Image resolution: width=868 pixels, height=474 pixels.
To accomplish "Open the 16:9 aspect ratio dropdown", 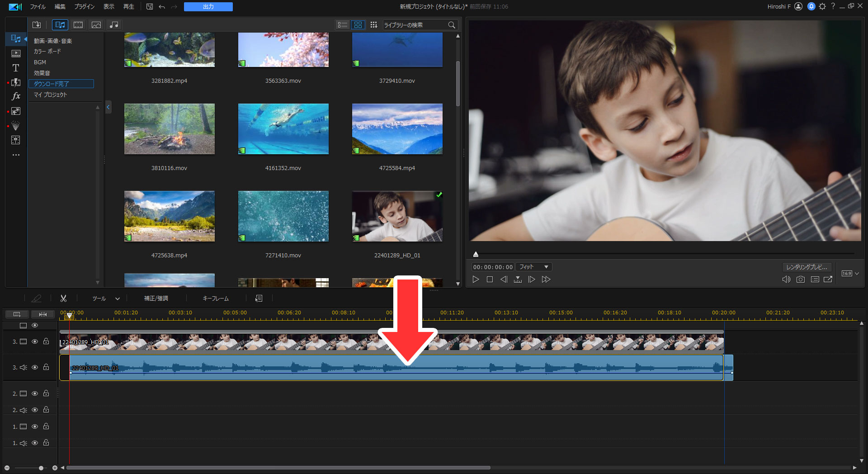I will (850, 273).
